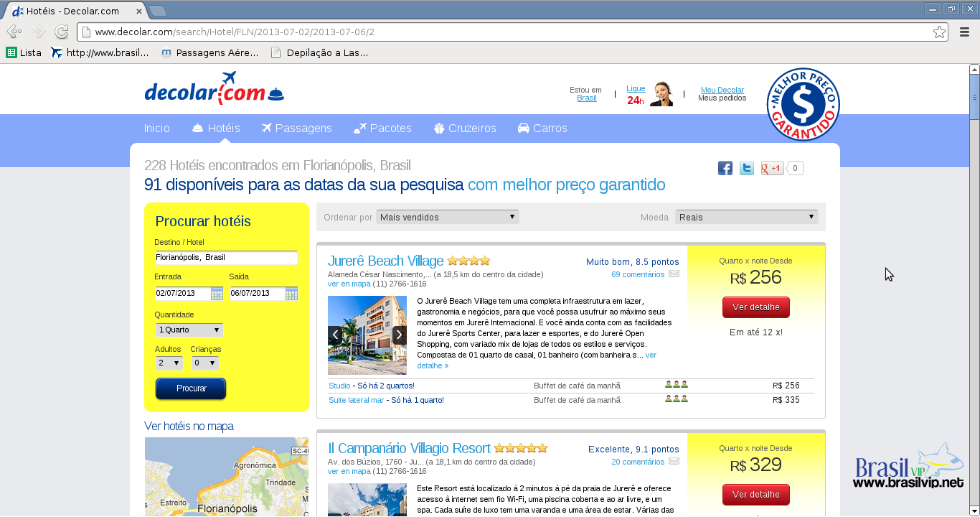
Task: Click the page vertical scrollbar thumb
Action: click(974, 97)
